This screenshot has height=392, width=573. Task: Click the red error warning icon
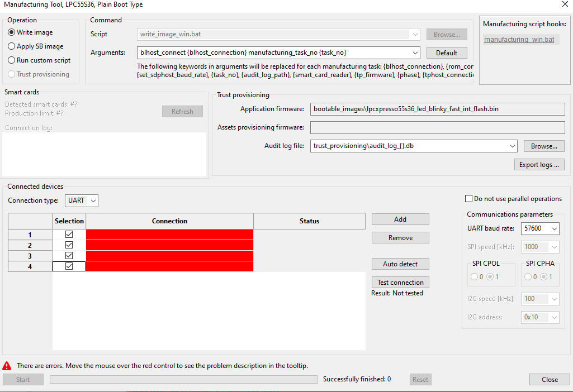(x=7, y=366)
